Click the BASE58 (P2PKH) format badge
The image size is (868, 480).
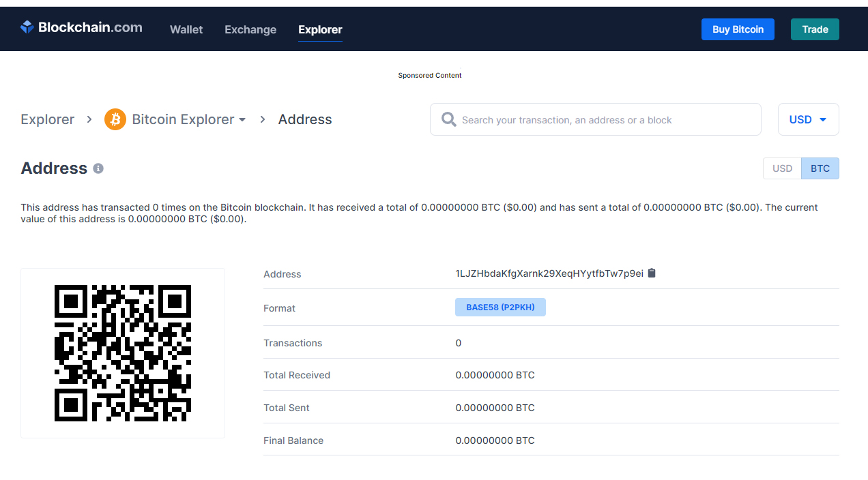pos(500,307)
